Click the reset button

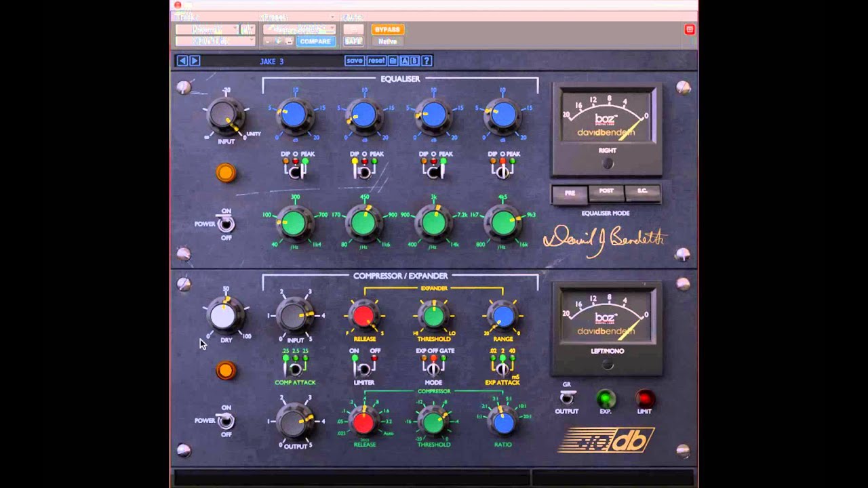(x=376, y=61)
